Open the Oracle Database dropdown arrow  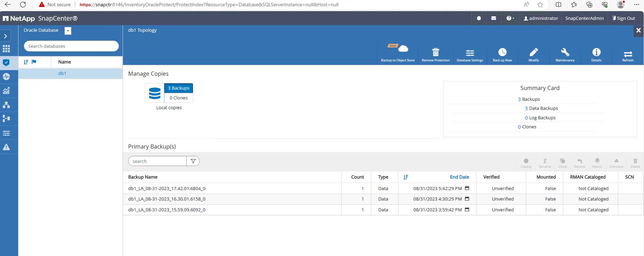68,31
